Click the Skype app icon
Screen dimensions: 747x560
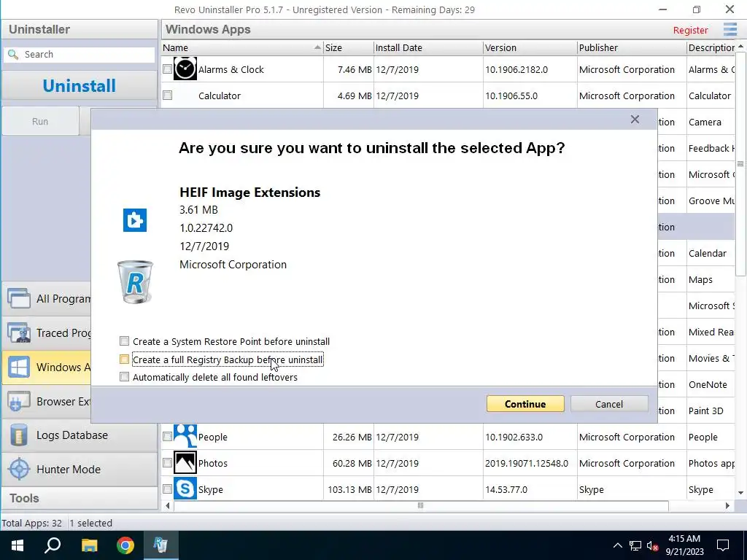pyautogui.click(x=185, y=489)
